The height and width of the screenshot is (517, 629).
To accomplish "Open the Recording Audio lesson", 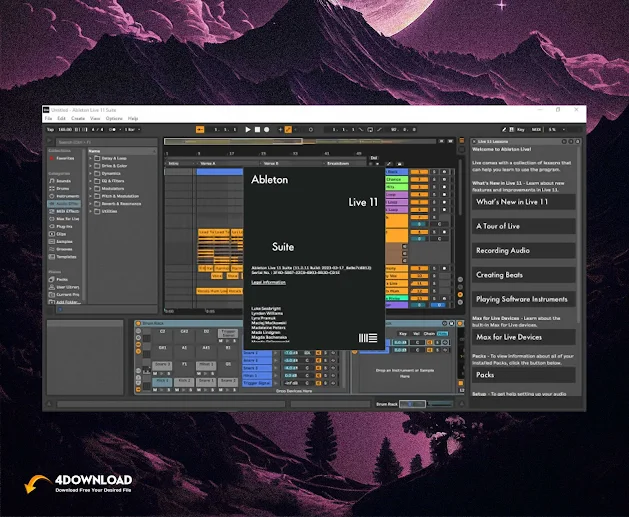I will pyautogui.click(x=523, y=250).
